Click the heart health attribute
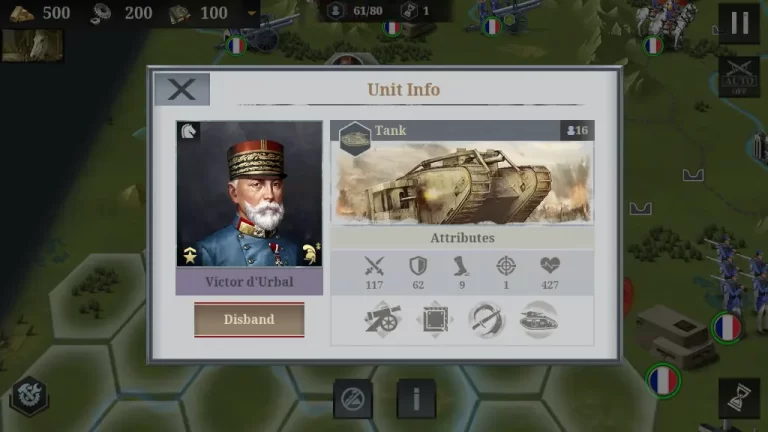The image size is (768, 432). pos(550,273)
